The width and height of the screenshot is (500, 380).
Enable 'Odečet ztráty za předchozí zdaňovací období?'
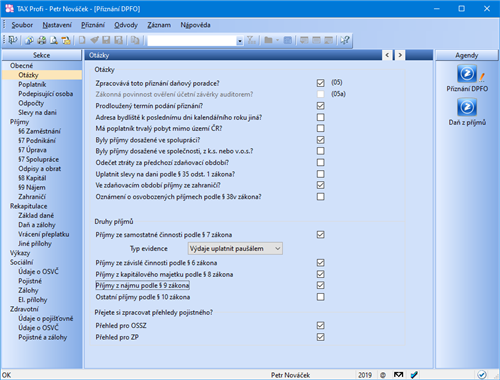click(320, 162)
